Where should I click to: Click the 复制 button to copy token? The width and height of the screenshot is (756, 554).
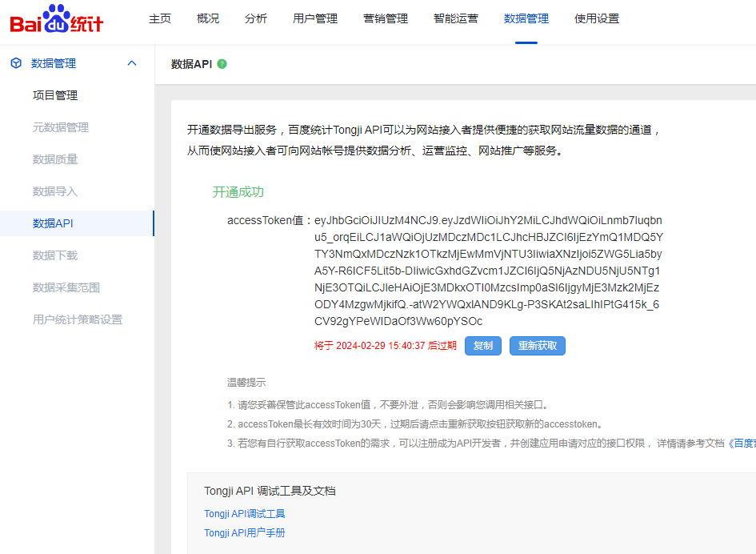click(483, 346)
